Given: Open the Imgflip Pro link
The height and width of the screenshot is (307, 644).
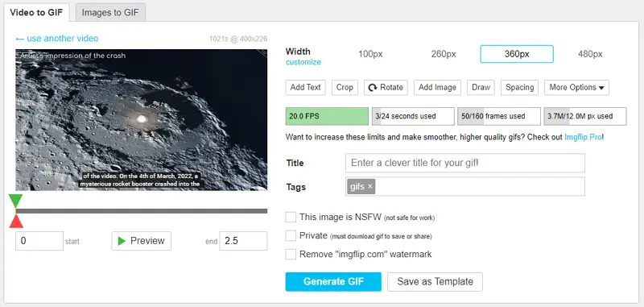Looking at the screenshot, I should (x=583, y=137).
